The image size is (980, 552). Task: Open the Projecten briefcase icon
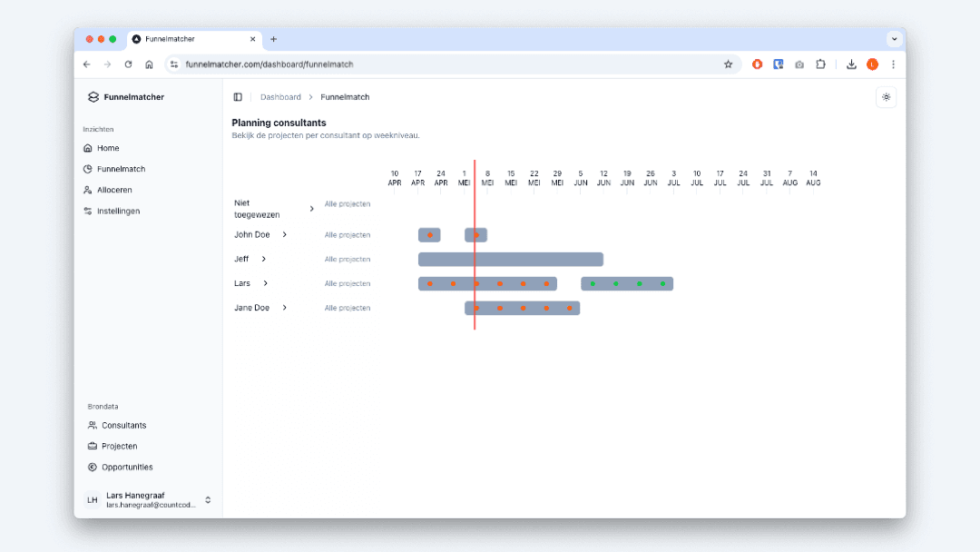pyautogui.click(x=93, y=446)
